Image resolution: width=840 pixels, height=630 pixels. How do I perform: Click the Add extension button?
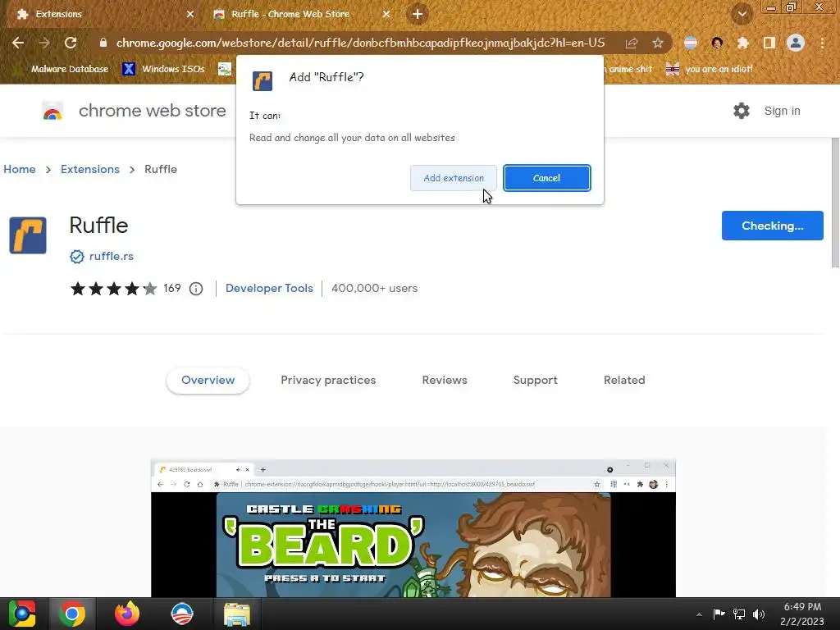coord(453,178)
